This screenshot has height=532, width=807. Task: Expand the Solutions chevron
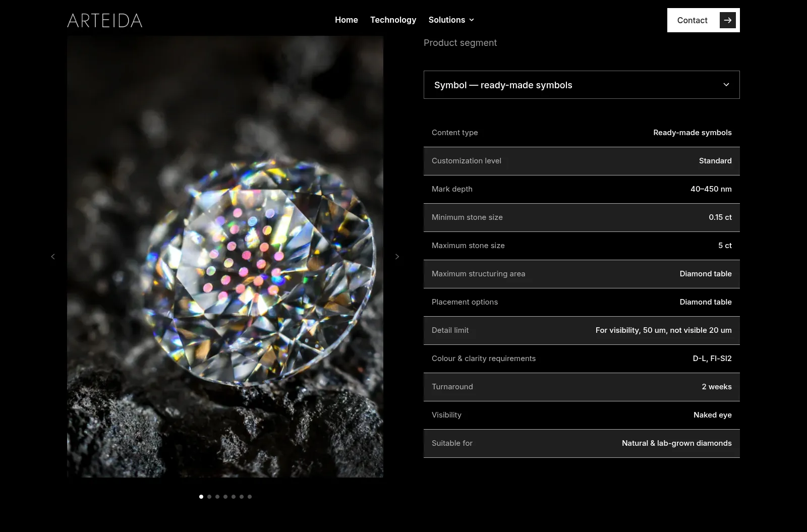point(472,20)
